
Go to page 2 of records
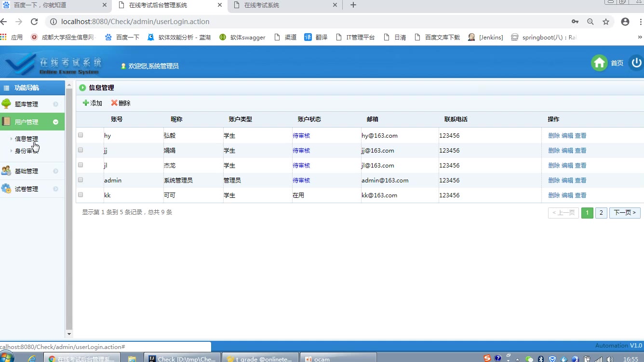click(601, 213)
